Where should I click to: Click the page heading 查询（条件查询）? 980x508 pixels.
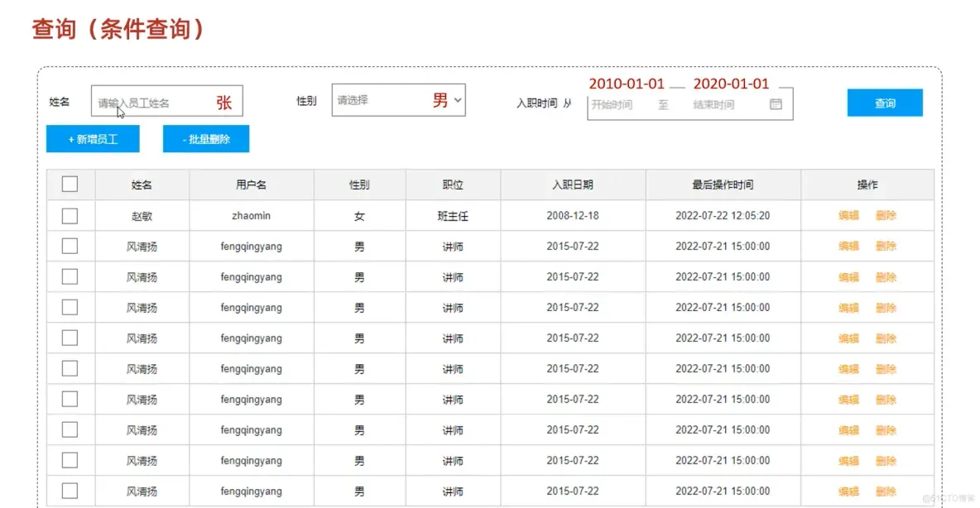118,29
